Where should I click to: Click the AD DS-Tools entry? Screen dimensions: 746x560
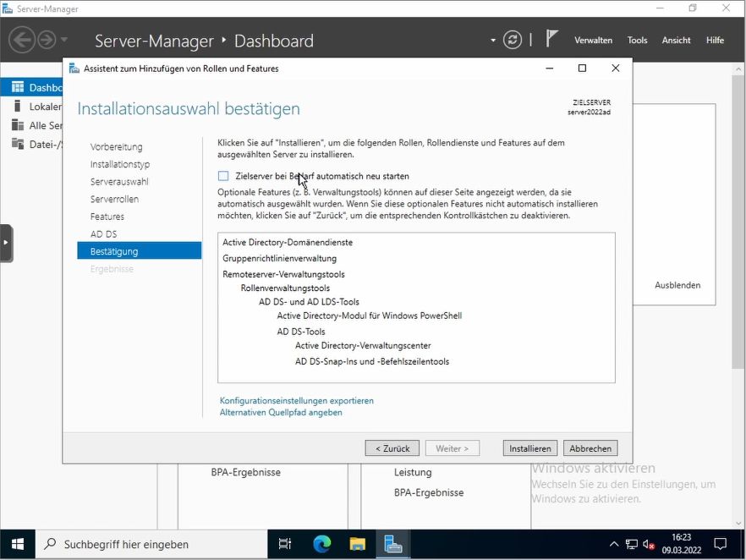[301, 332]
